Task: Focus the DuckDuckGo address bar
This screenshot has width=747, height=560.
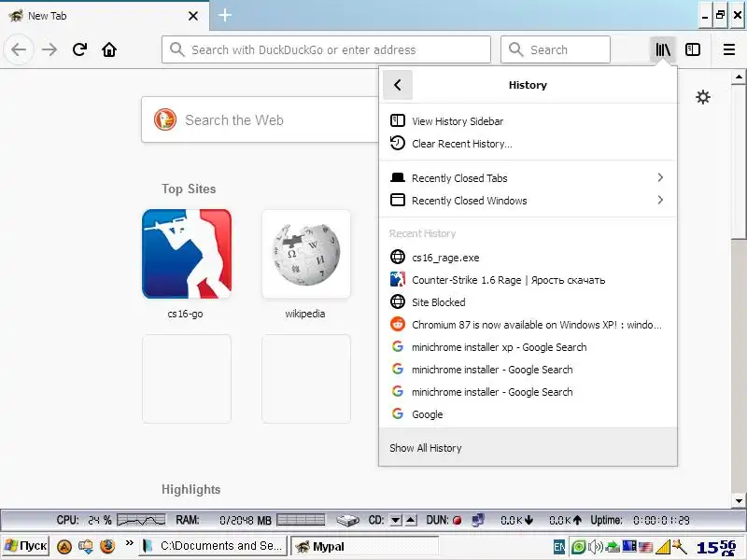Action: pyautogui.click(x=326, y=49)
